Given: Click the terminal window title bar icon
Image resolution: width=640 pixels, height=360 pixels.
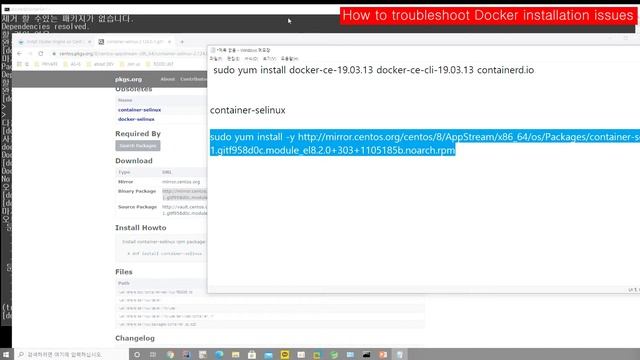Looking at the screenshot, I should pyautogui.click(x=7, y=9).
